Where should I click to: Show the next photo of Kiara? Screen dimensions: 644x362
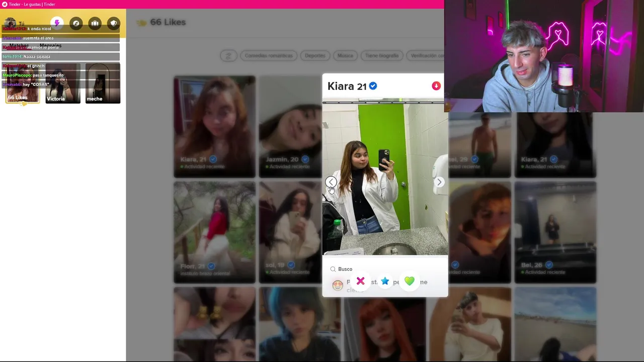click(x=439, y=182)
